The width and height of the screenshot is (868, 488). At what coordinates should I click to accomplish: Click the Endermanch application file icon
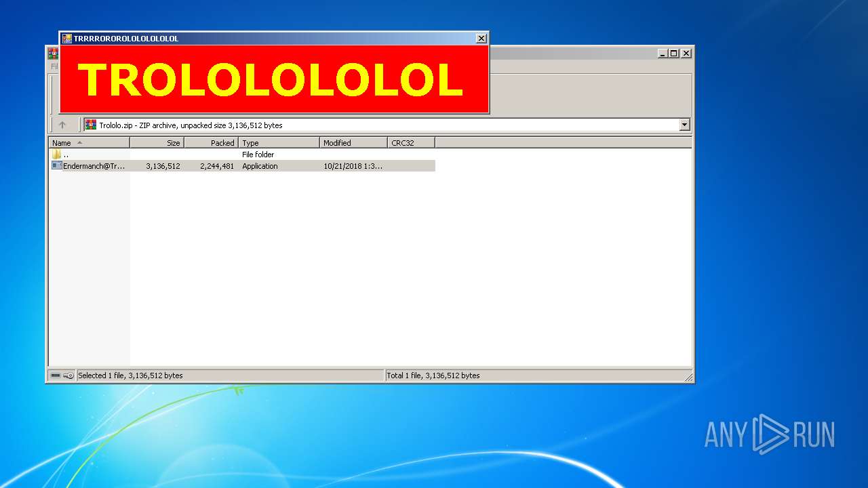point(57,165)
